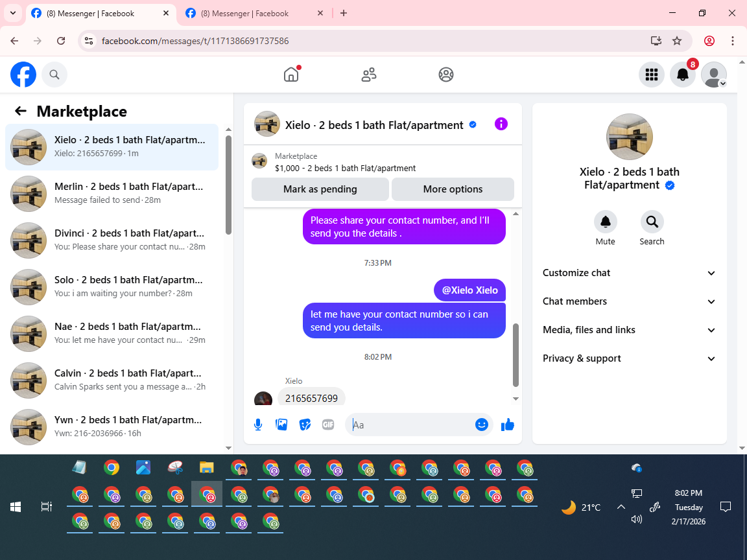The image size is (747, 560).
Task: Open the emoji picker smiley
Action: coord(482,425)
